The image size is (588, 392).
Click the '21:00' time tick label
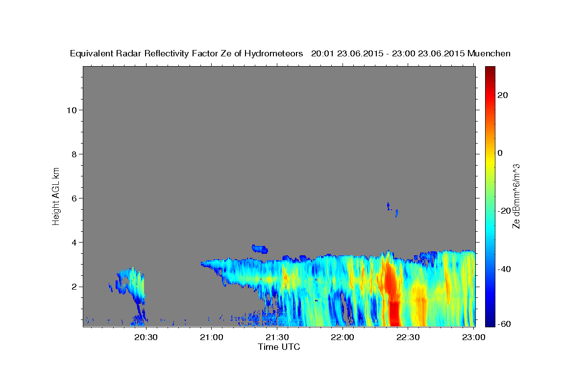pyautogui.click(x=212, y=337)
